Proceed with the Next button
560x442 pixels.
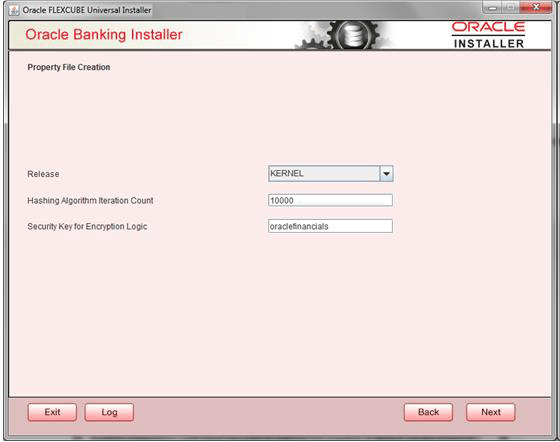[491, 412]
